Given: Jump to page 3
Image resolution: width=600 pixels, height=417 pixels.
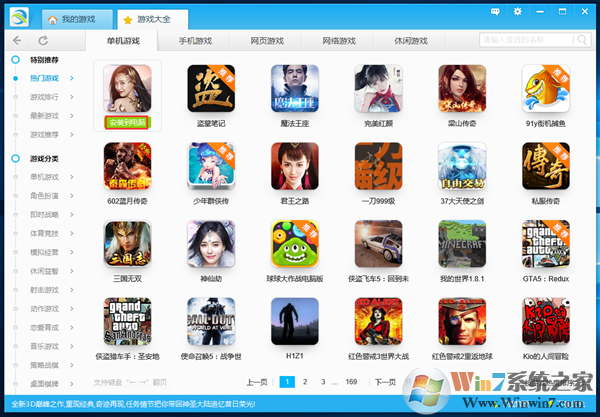Looking at the screenshot, I should click(323, 382).
